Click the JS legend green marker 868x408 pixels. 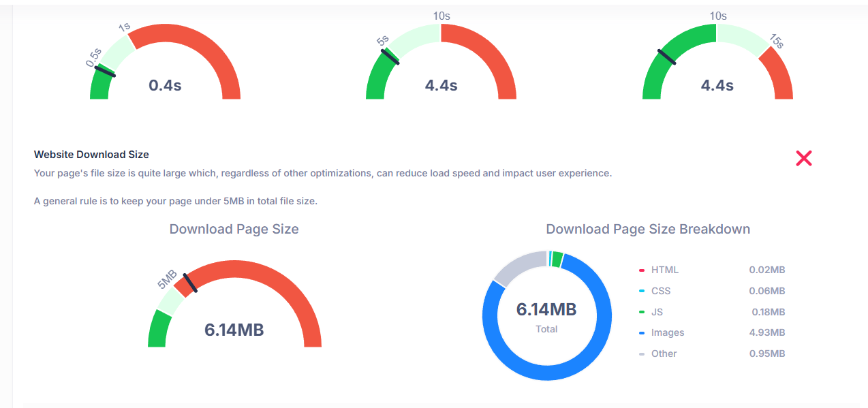[642, 313]
